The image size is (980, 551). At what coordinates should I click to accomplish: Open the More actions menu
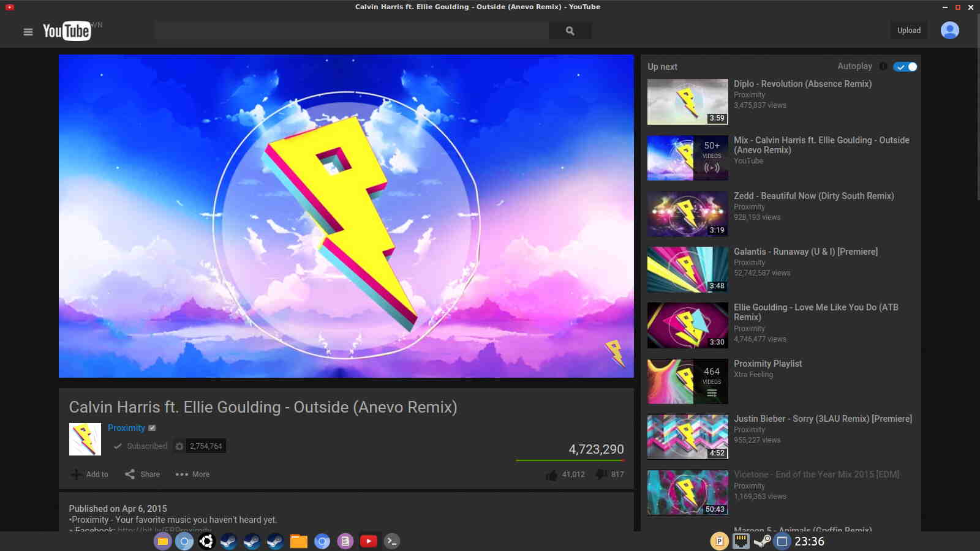[x=192, y=474]
